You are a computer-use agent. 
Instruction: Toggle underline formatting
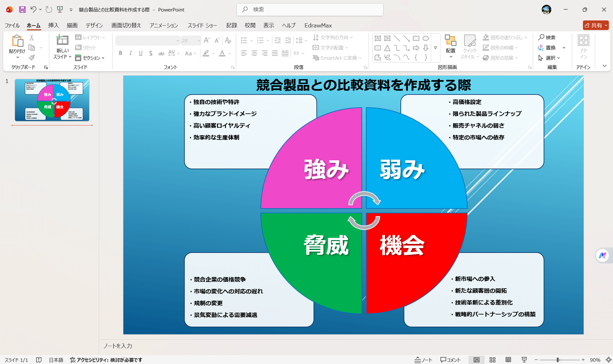point(140,53)
